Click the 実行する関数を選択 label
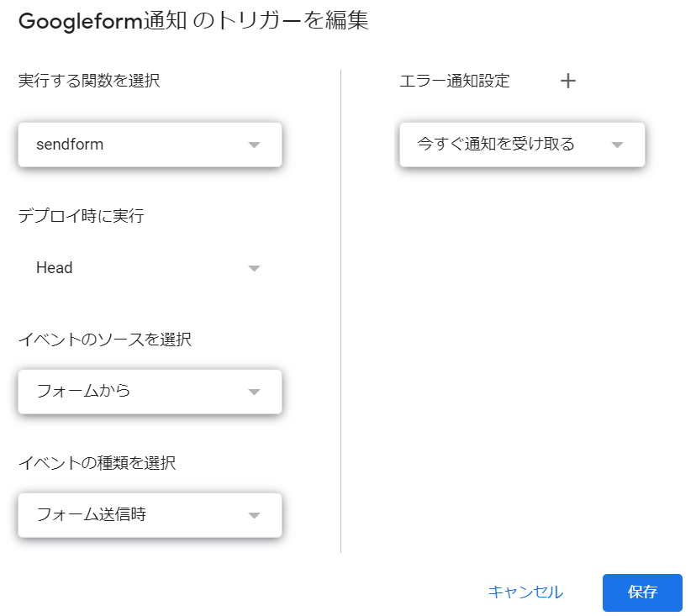696x616 pixels. coord(89,81)
